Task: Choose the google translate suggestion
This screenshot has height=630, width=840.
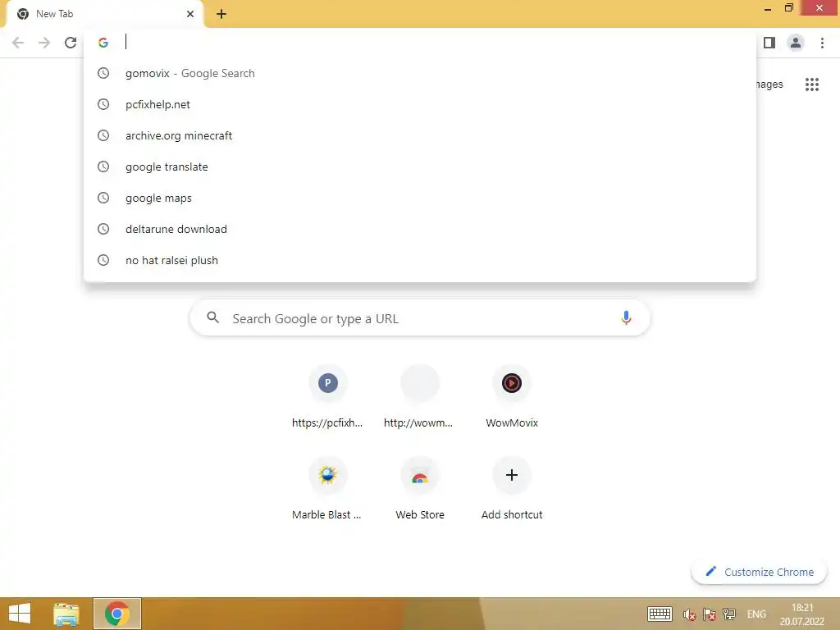Action: coord(420,167)
